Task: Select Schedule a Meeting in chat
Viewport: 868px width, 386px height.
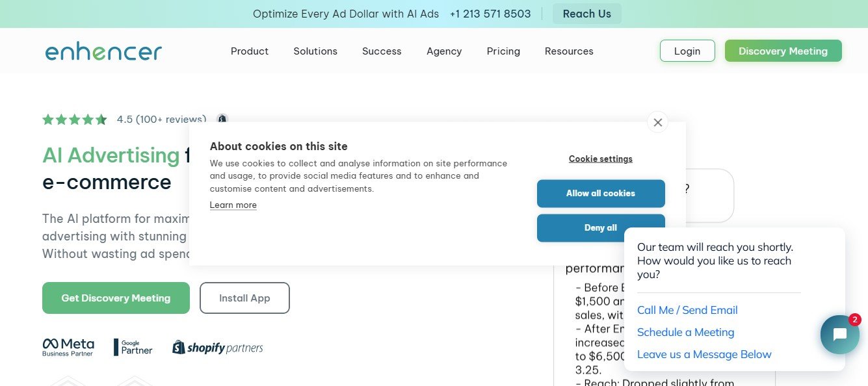Action: 685,332
